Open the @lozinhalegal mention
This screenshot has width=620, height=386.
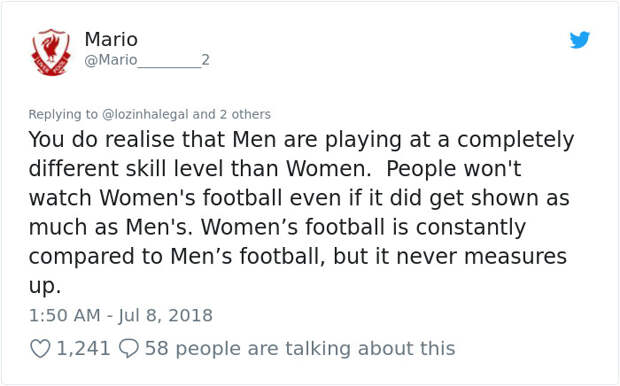coord(145,114)
